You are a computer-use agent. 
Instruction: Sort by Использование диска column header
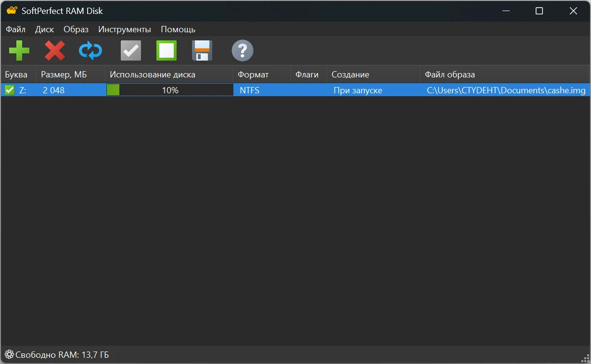[169, 75]
